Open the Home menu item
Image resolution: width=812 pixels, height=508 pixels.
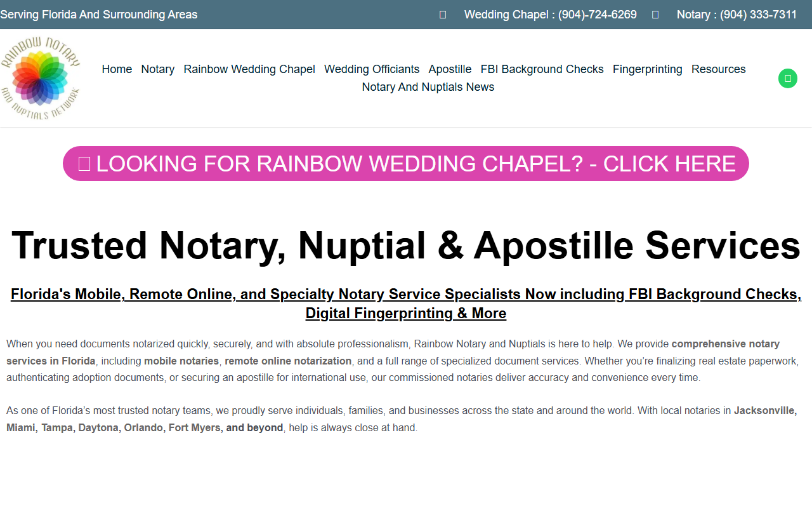(x=117, y=69)
